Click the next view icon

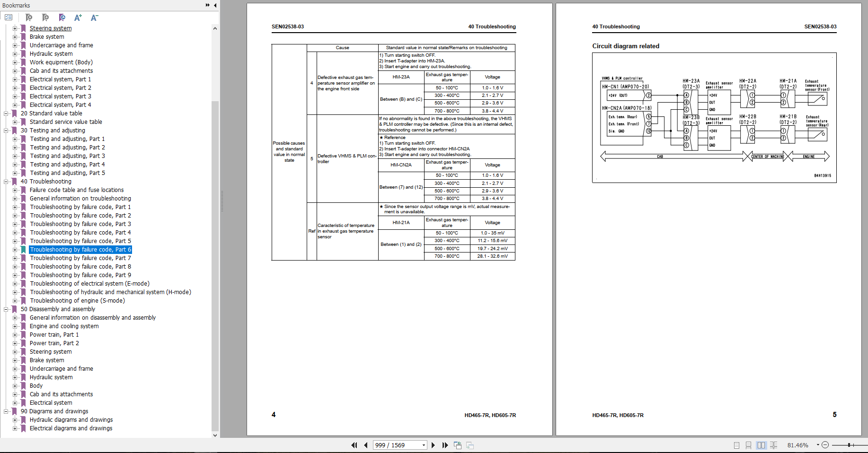(x=470, y=445)
